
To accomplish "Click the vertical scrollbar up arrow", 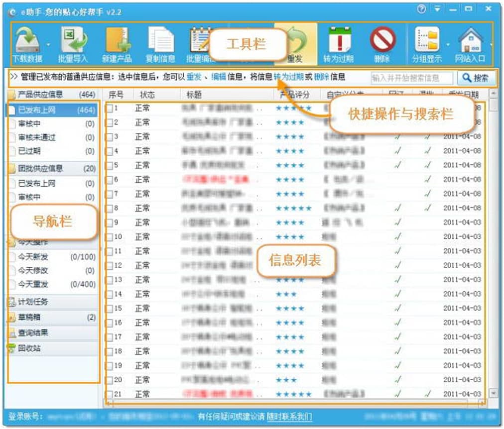I will click(494, 94).
